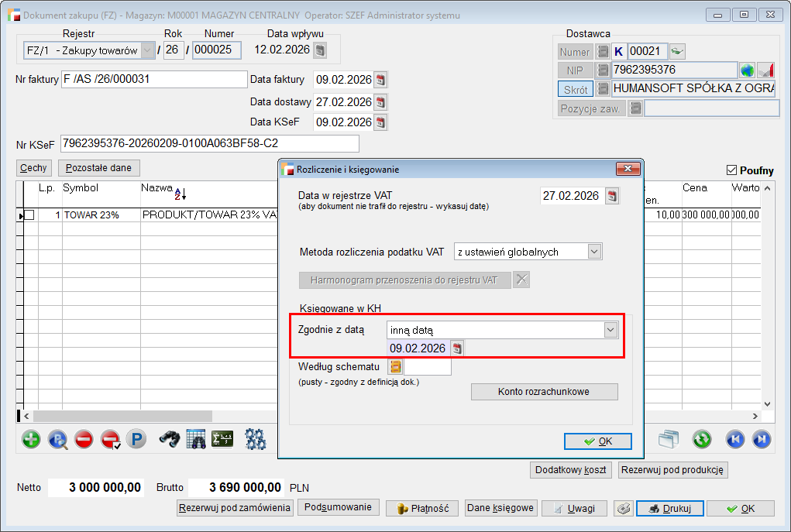Click the horizontal scrollbar under the items table
791x532 pixels.
coord(155,417)
